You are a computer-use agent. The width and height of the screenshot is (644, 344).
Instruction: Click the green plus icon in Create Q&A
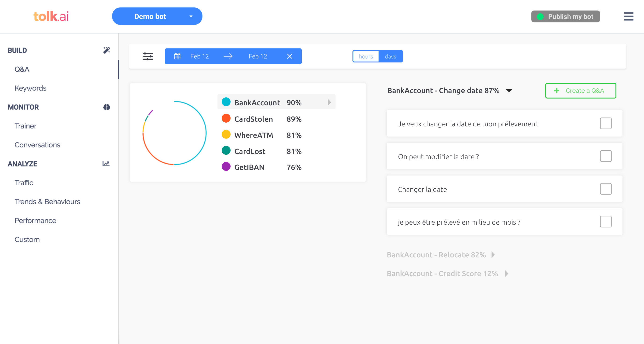557,91
